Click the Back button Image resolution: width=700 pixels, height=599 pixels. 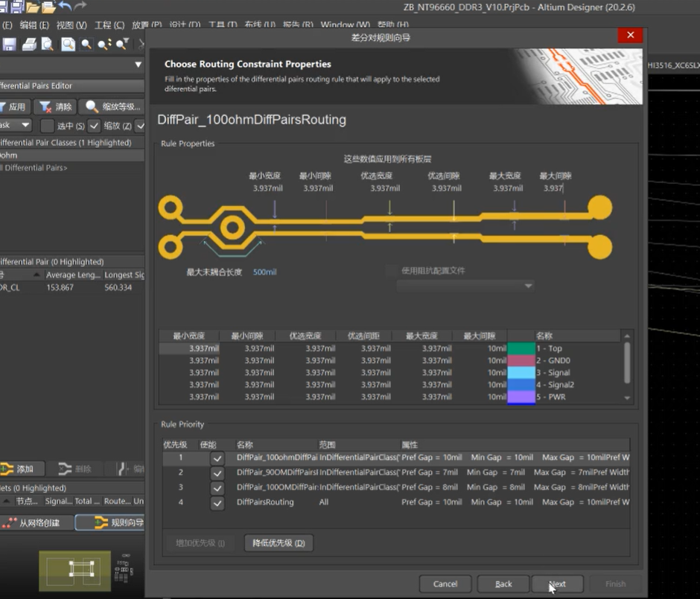click(x=503, y=583)
